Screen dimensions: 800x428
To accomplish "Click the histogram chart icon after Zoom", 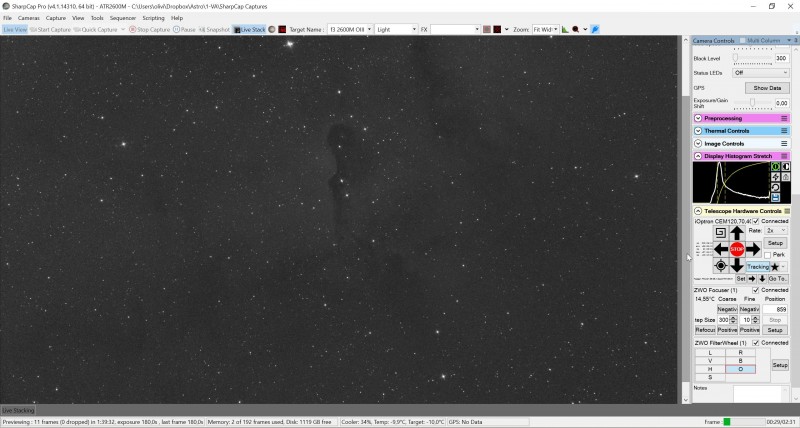I will (565, 30).
